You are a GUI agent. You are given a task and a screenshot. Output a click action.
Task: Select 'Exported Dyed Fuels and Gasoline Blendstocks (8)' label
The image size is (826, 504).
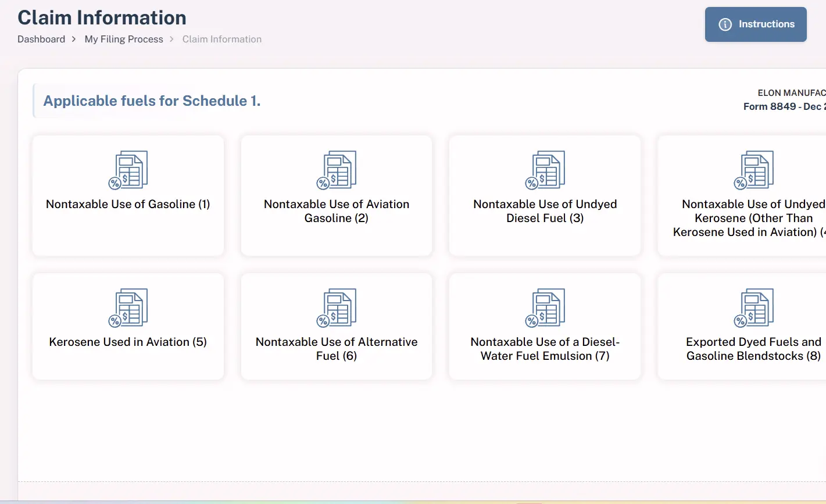click(x=753, y=349)
